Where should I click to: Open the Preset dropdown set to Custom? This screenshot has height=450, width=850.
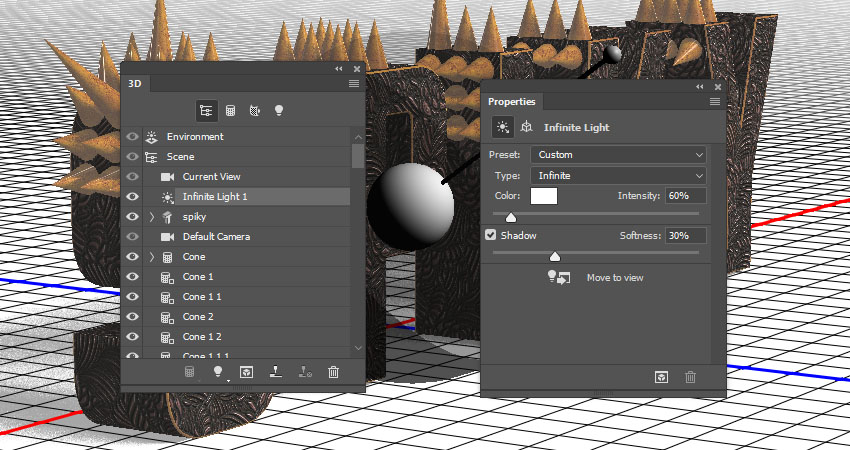coord(618,155)
